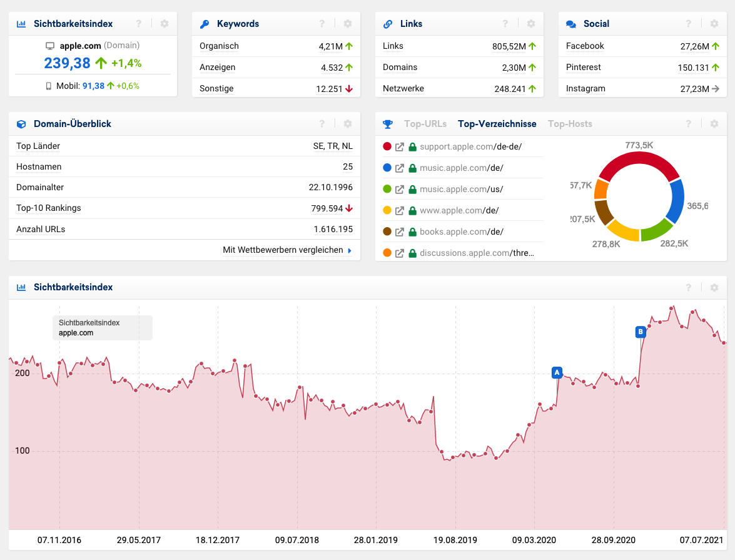Click the chain icon beside Links title
Screen dimensions: 735x560
tap(388, 24)
